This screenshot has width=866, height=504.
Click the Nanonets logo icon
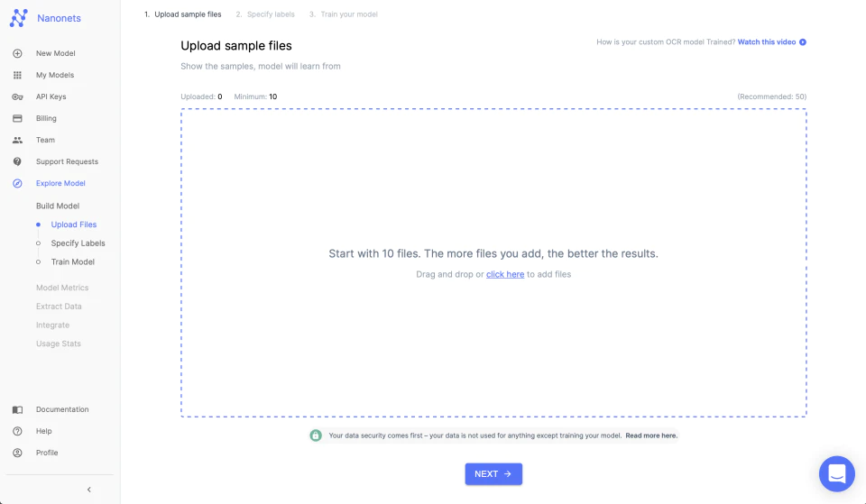click(x=18, y=18)
